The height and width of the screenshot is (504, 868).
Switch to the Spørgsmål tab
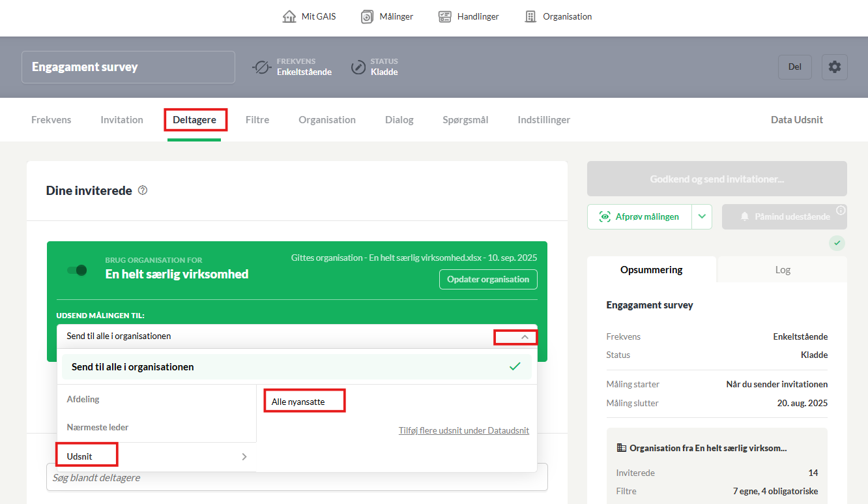(465, 120)
